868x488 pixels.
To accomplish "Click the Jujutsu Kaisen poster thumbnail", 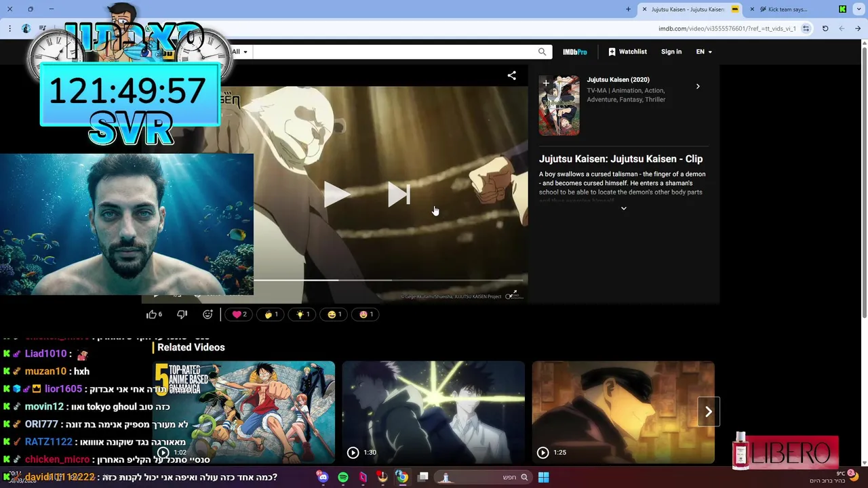I will click(559, 106).
